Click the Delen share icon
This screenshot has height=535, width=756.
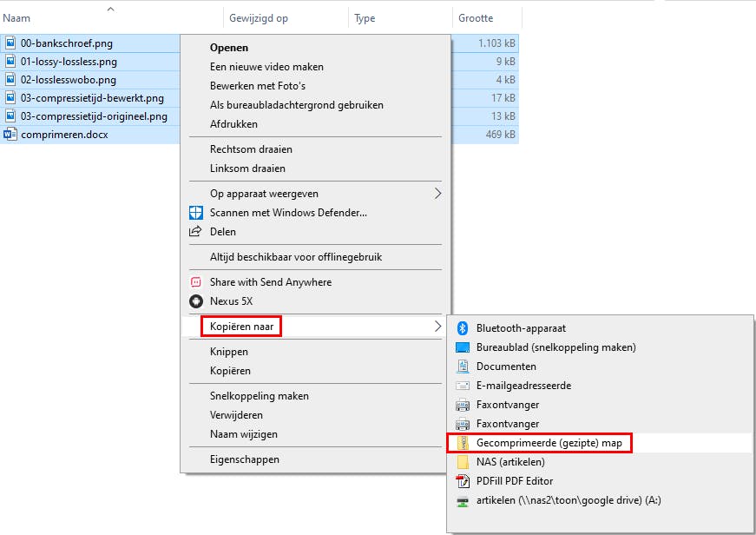[195, 232]
